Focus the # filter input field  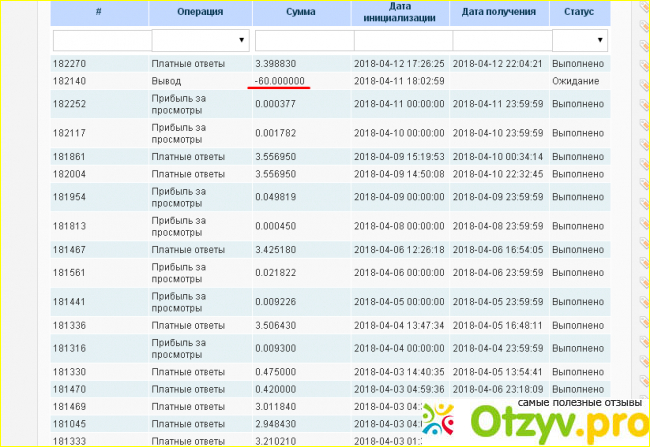tap(98, 40)
